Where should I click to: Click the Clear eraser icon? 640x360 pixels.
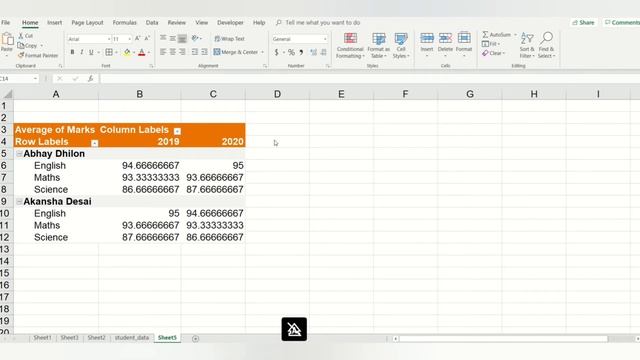tap(485, 53)
